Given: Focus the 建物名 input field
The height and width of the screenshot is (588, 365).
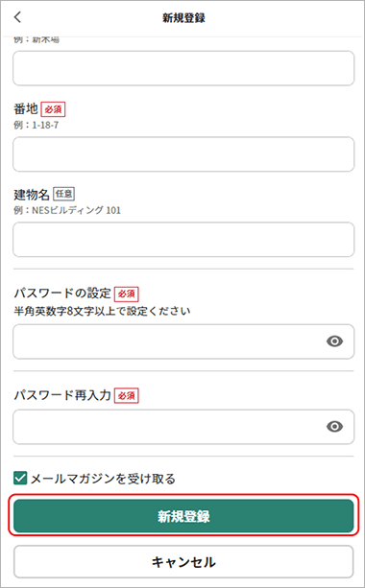Looking at the screenshot, I should (183, 239).
